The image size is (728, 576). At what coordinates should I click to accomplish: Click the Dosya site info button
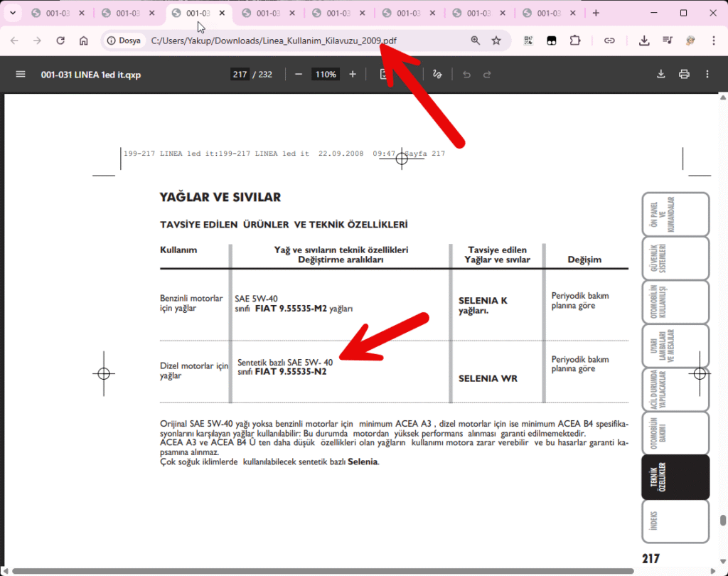click(124, 41)
